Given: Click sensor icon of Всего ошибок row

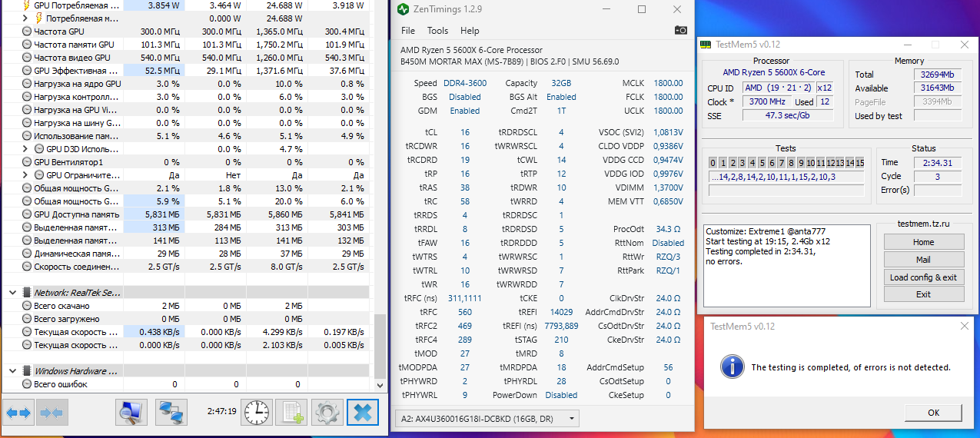Looking at the screenshot, I should [27, 384].
